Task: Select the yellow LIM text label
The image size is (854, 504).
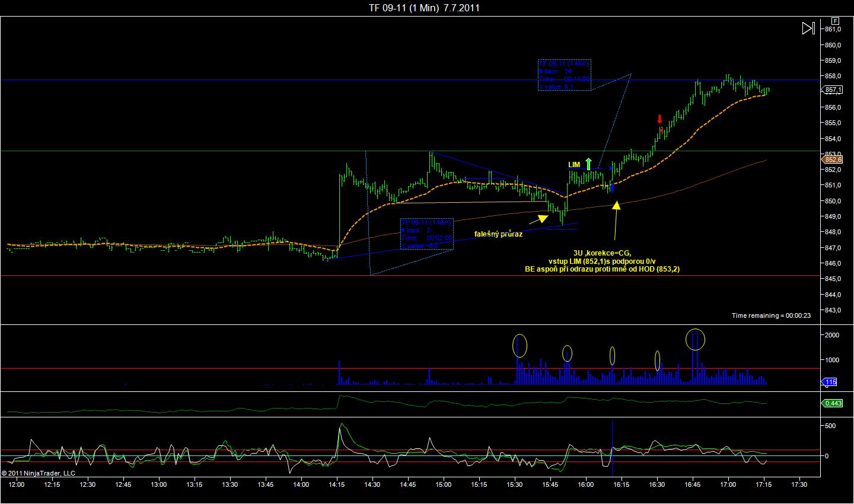Action: (x=574, y=164)
